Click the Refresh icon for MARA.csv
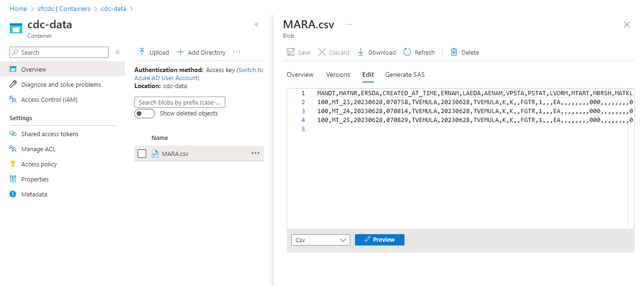Image resolution: width=644 pixels, height=286 pixels. click(407, 52)
